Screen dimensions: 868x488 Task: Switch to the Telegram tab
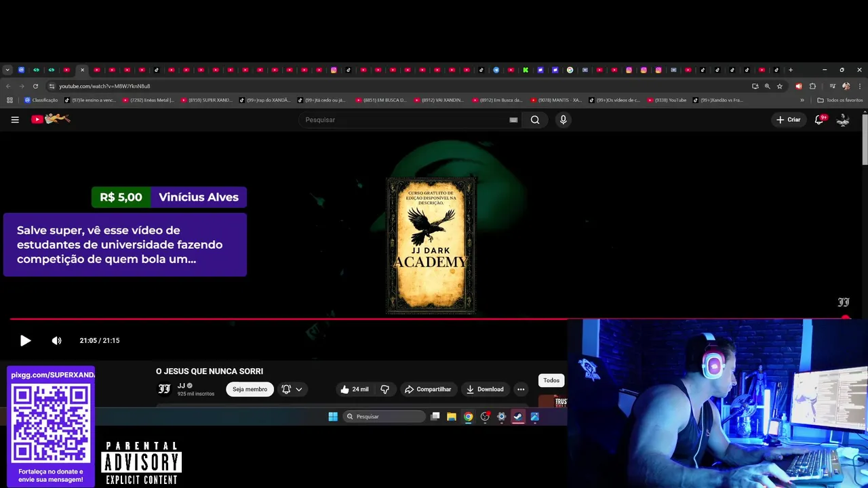pos(496,70)
